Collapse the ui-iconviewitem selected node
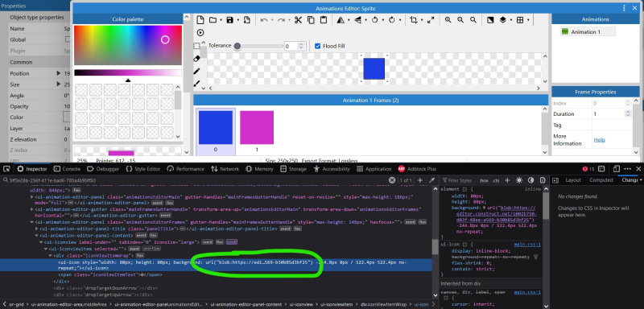The height and width of the screenshot is (309, 644). [47, 249]
